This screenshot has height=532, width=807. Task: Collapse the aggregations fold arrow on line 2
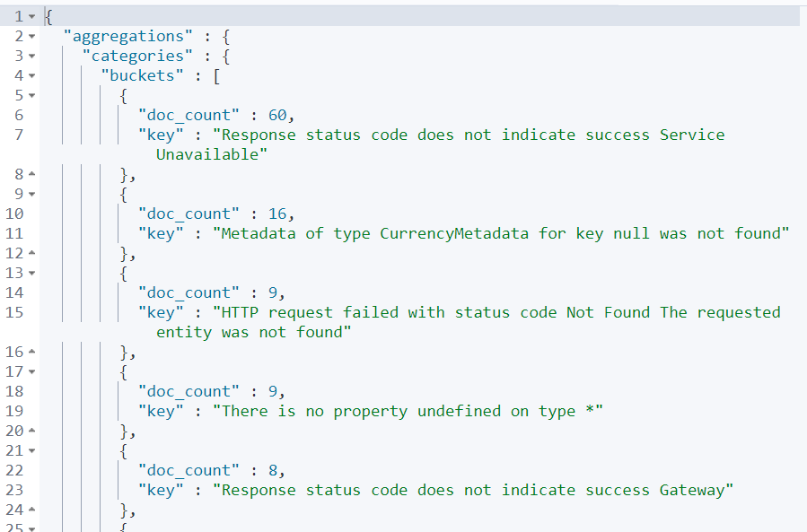[32, 37]
